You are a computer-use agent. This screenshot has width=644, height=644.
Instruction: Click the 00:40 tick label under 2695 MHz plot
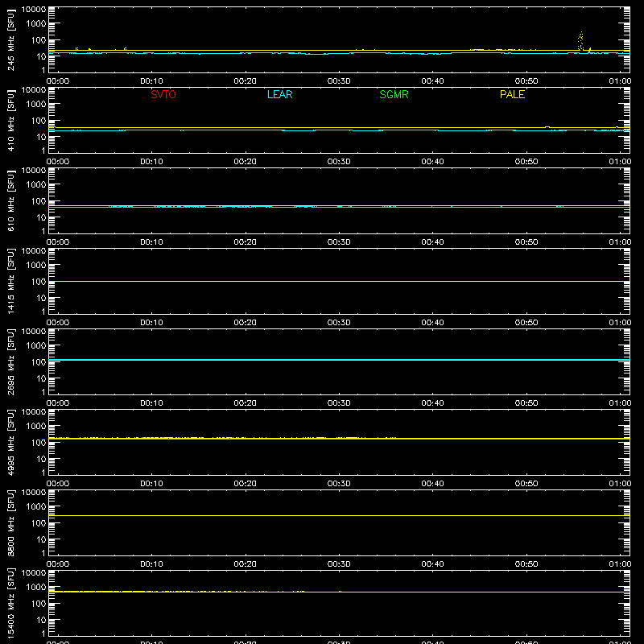[432, 403]
